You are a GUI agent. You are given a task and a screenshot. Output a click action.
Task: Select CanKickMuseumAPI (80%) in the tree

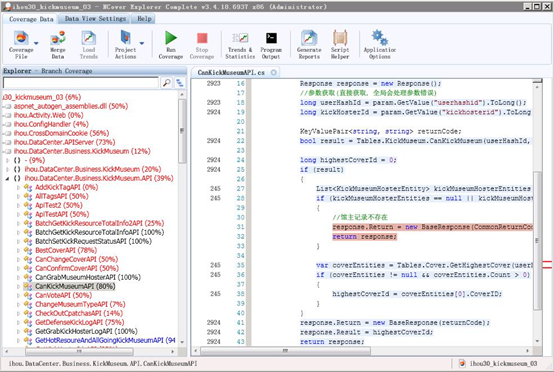tap(75, 286)
